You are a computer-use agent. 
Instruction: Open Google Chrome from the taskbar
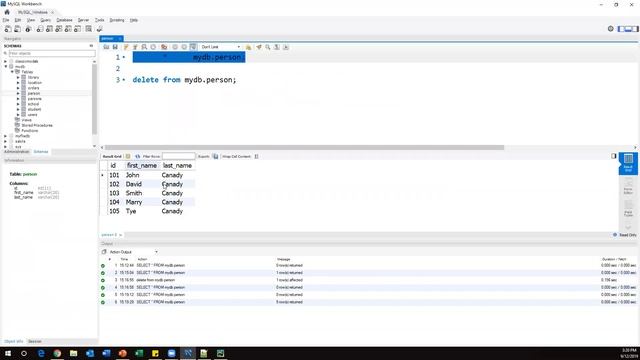57,353
